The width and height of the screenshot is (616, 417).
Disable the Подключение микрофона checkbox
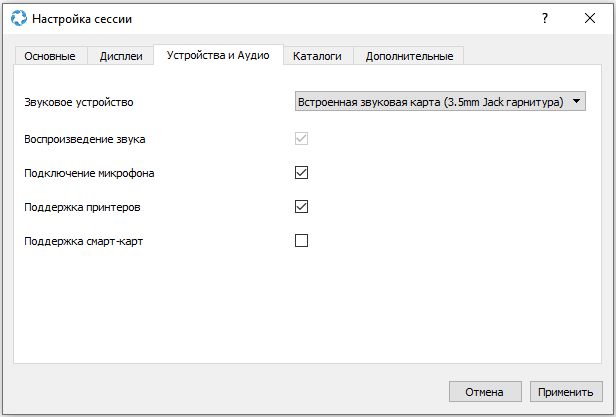click(301, 172)
